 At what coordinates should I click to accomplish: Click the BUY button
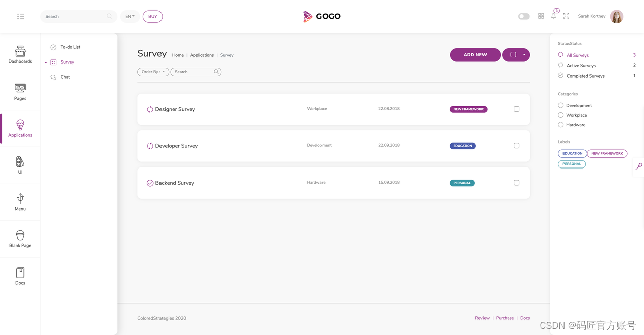click(x=153, y=16)
